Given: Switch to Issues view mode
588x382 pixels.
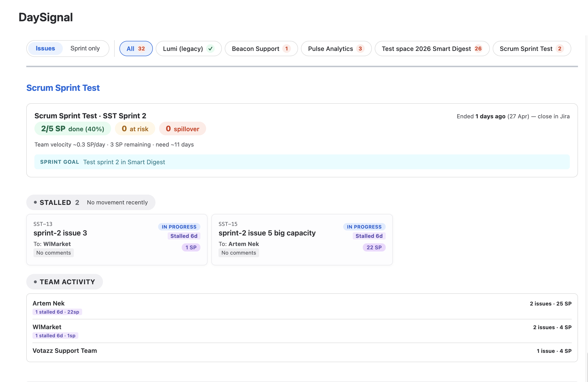Looking at the screenshot, I should pyautogui.click(x=45, y=49).
